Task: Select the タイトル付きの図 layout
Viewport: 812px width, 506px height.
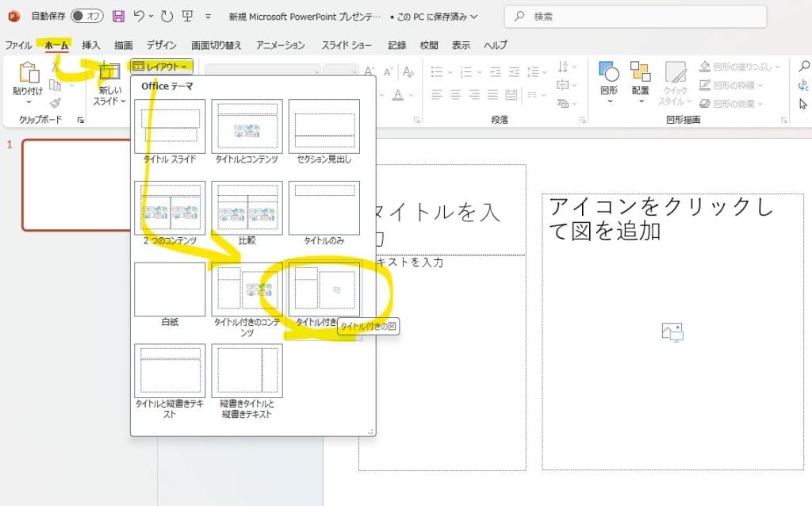Action: [x=325, y=287]
